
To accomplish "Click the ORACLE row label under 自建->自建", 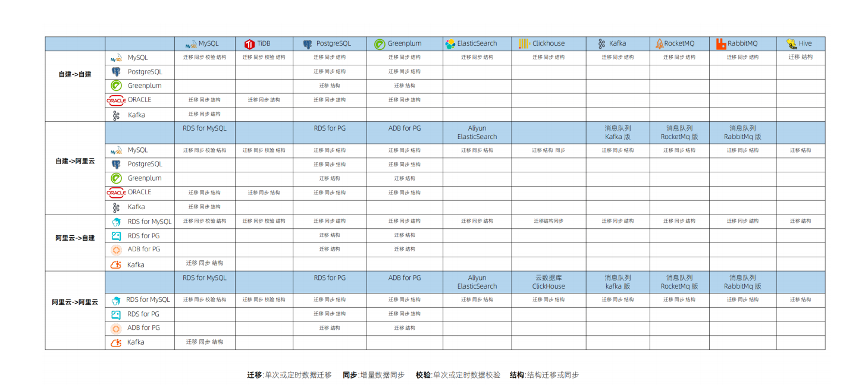I will [140, 100].
